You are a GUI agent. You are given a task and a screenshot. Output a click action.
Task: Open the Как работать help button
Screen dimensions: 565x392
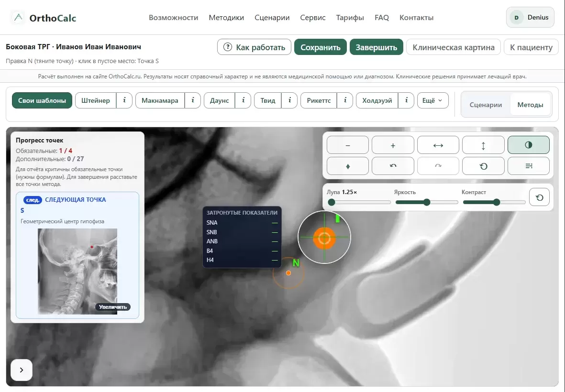pos(254,47)
